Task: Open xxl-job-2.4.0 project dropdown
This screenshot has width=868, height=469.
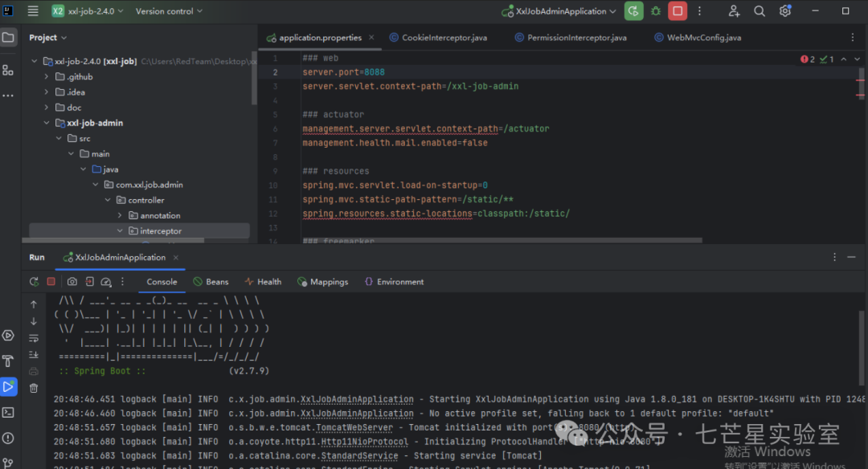Action: pos(88,11)
